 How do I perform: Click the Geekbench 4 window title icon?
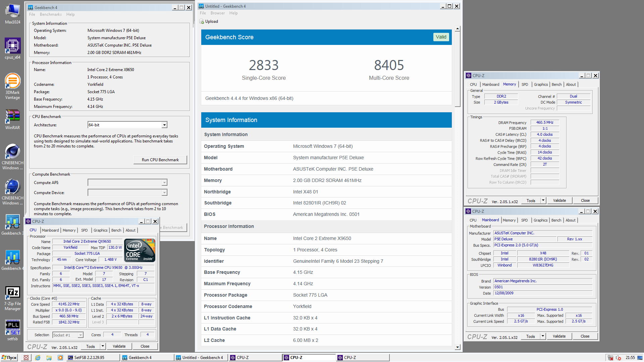(31, 7)
